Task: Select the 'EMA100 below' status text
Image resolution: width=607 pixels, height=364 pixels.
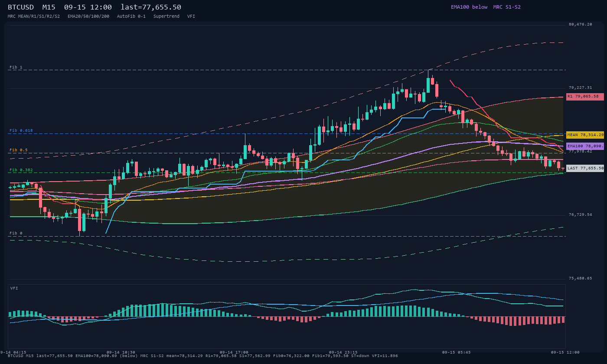Action: point(469,7)
